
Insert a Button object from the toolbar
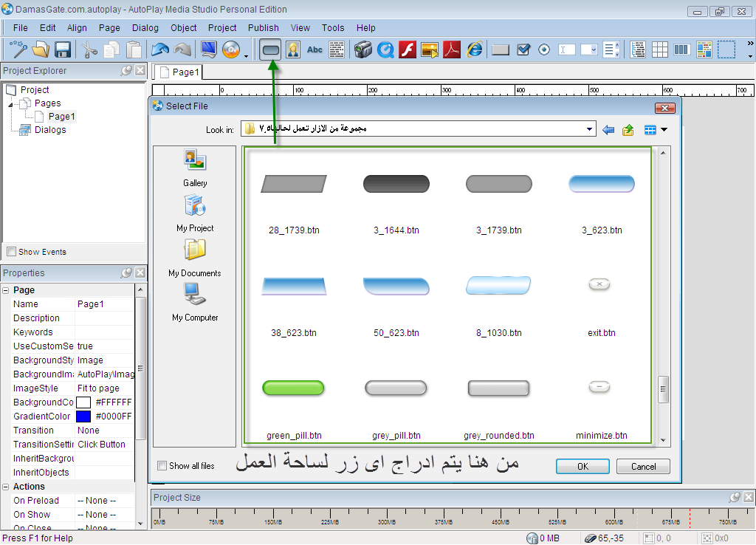click(x=270, y=49)
